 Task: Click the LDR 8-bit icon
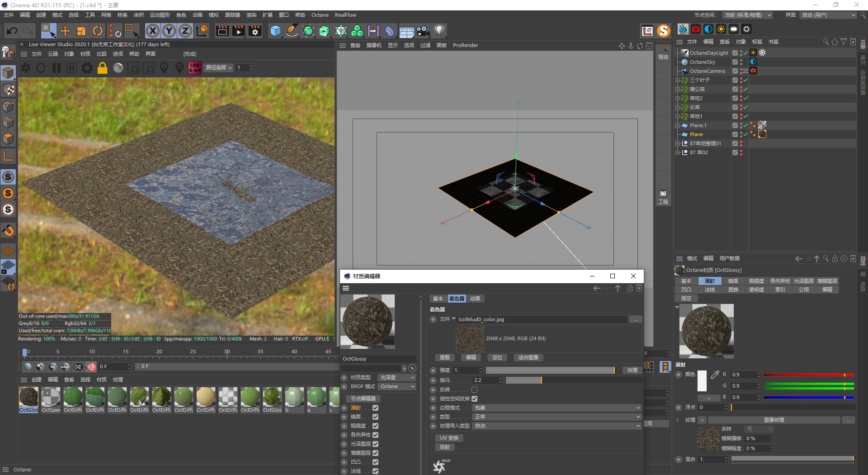tap(195, 68)
